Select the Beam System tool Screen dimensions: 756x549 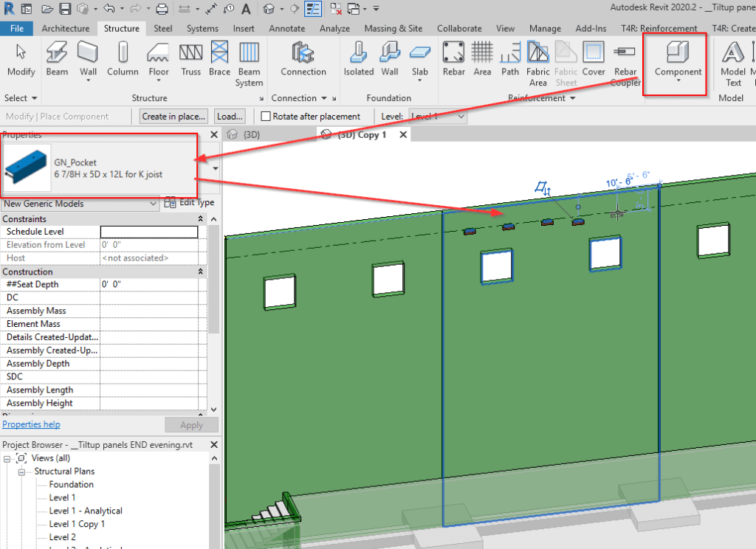[x=249, y=63]
